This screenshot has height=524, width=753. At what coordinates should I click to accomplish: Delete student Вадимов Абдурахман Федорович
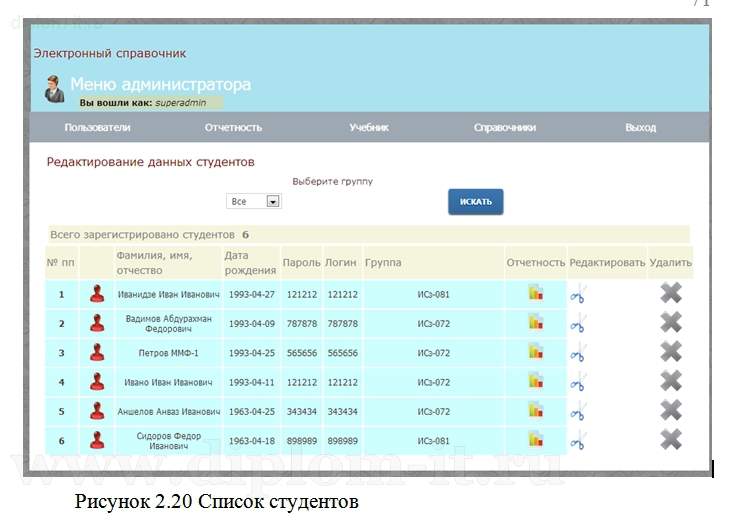[x=671, y=322]
